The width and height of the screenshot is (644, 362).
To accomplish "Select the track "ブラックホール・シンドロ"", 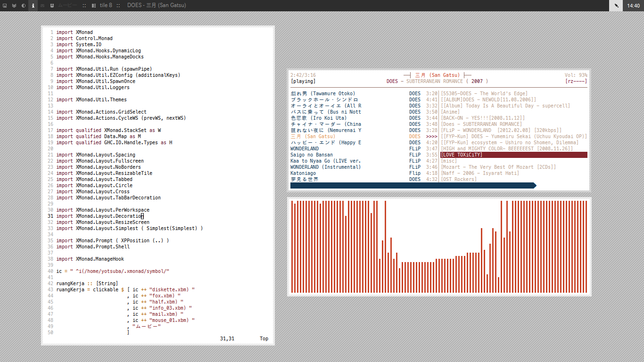I will point(324,99).
